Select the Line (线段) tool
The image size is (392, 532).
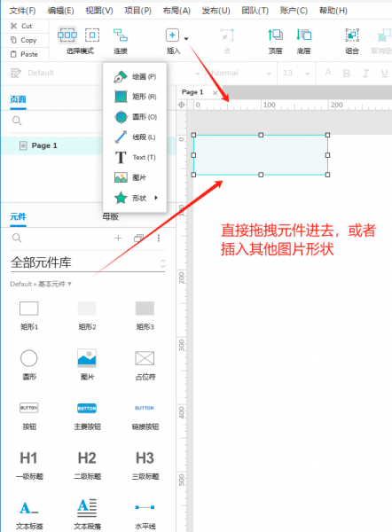(135, 137)
